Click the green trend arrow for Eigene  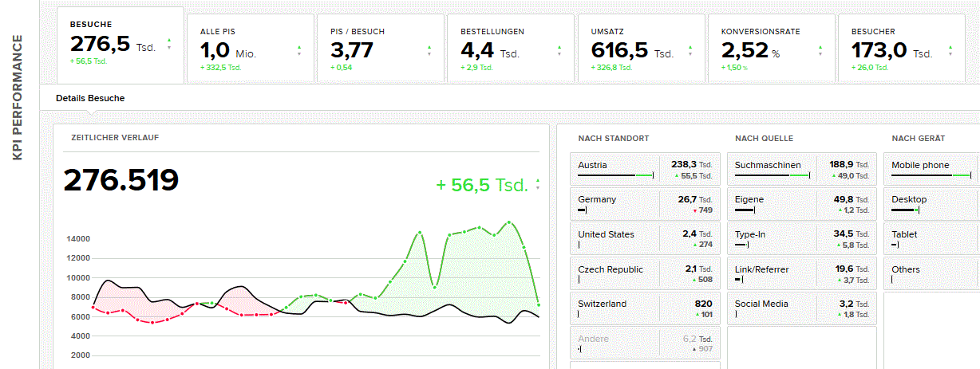coord(840,210)
